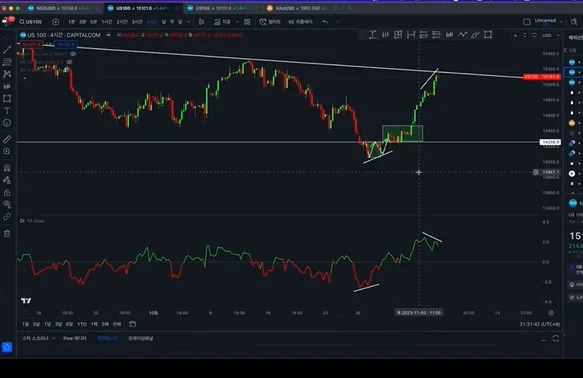Open the timeframe dropdown arrow

189,22
